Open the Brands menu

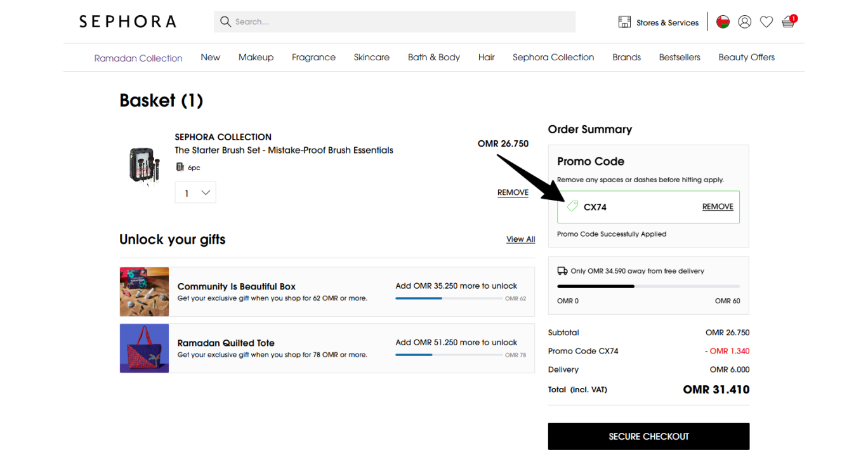point(627,57)
